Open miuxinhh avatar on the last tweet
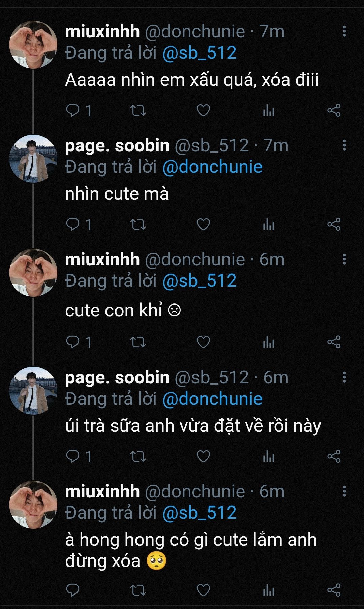This screenshot has width=364, height=609. pyautogui.click(x=33, y=504)
